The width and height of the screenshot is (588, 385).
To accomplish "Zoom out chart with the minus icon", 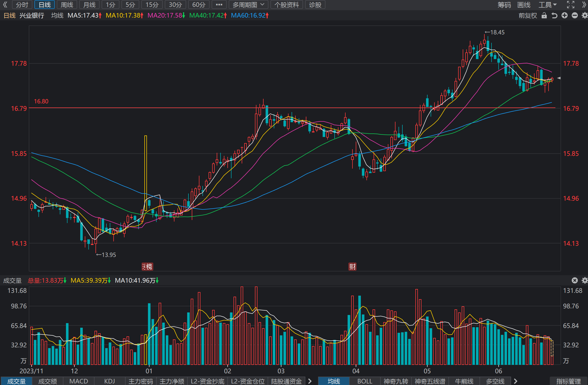I will coord(575,16).
